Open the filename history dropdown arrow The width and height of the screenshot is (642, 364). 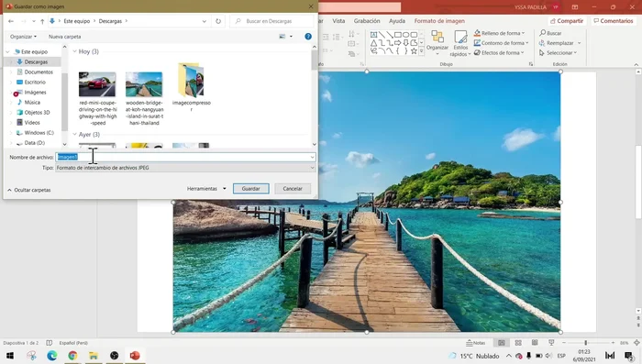[313, 157]
